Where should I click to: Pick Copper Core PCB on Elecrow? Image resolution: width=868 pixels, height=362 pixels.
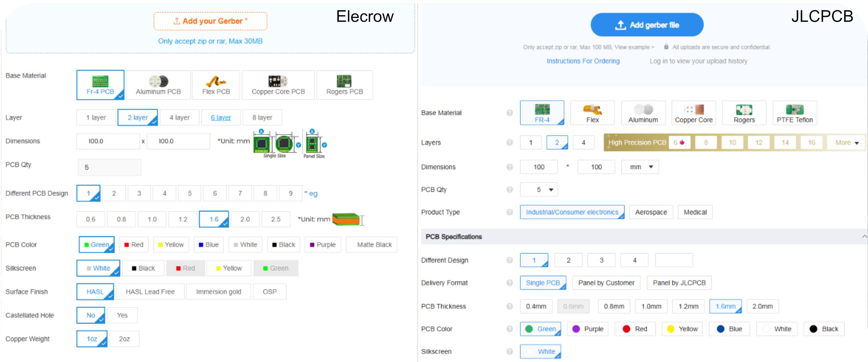pos(278,85)
